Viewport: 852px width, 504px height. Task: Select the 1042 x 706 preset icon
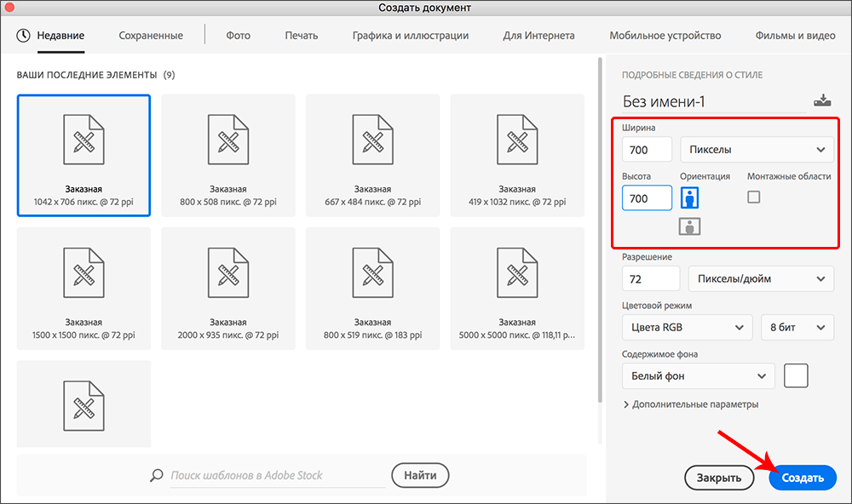tap(83, 144)
